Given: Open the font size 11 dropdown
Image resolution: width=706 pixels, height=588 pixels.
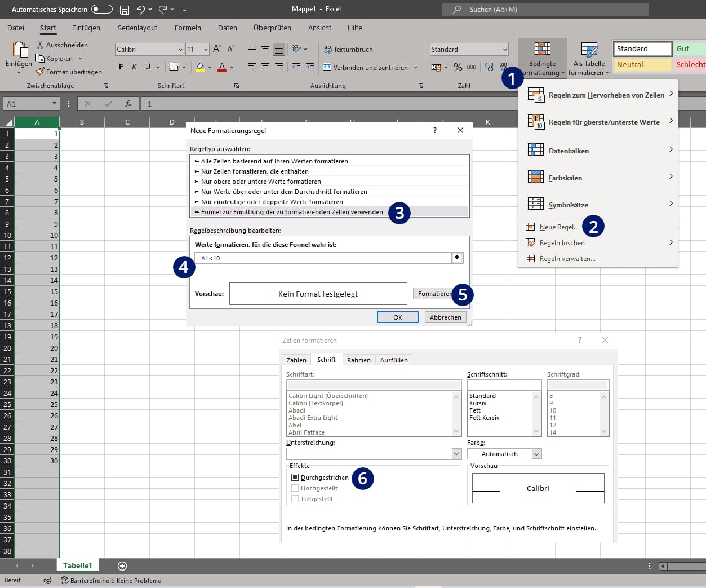Looking at the screenshot, I should (206, 50).
